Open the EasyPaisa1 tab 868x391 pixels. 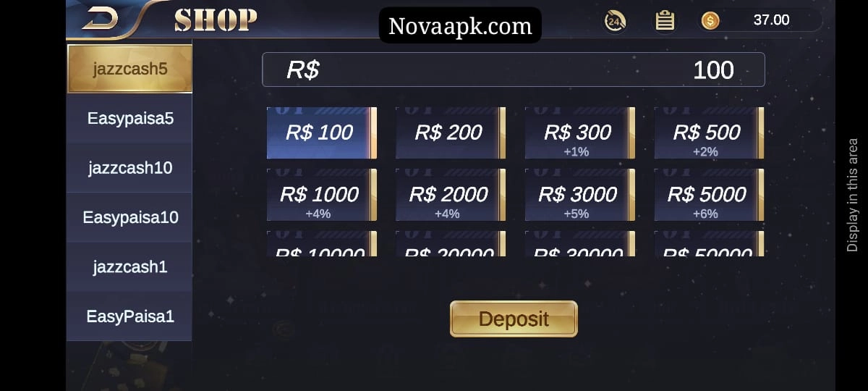129,316
